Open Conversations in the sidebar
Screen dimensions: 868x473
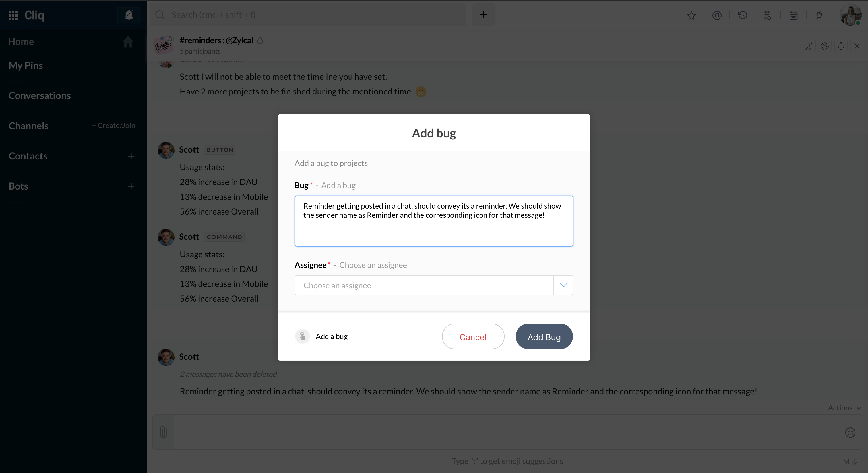pyautogui.click(x=40, y=95)
